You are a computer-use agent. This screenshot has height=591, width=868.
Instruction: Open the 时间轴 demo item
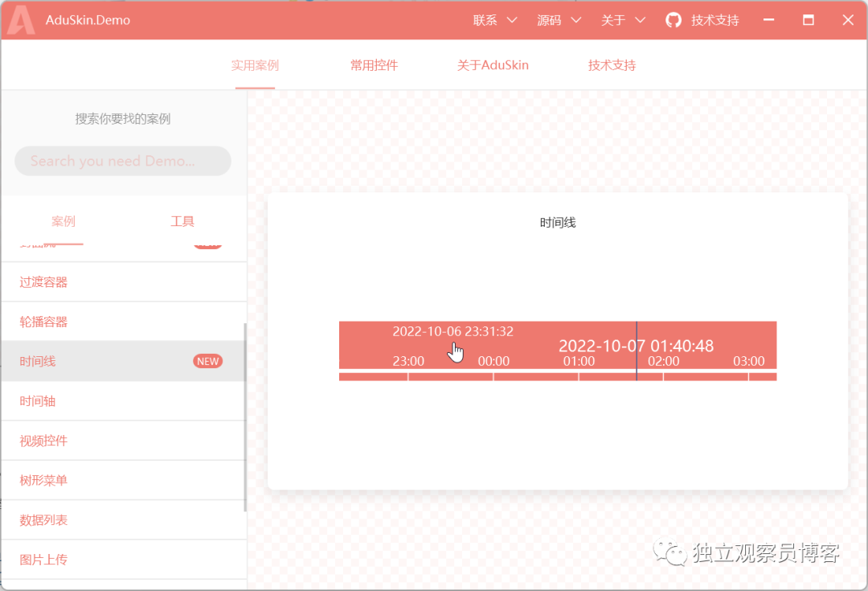124,401
